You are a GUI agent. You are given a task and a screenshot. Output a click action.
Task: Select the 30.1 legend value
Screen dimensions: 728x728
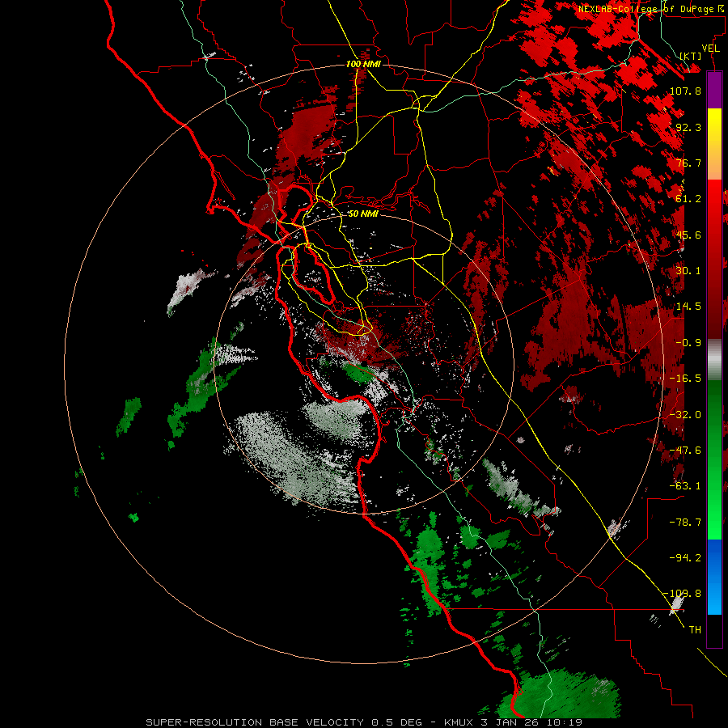pyautogui.click(x=688, y=271)
